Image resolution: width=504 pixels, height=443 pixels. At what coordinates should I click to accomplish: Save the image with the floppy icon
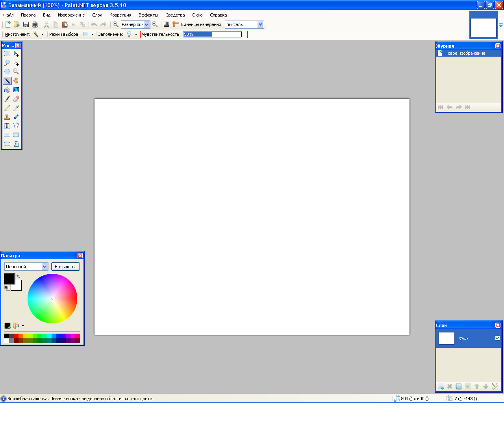[26, 24]
